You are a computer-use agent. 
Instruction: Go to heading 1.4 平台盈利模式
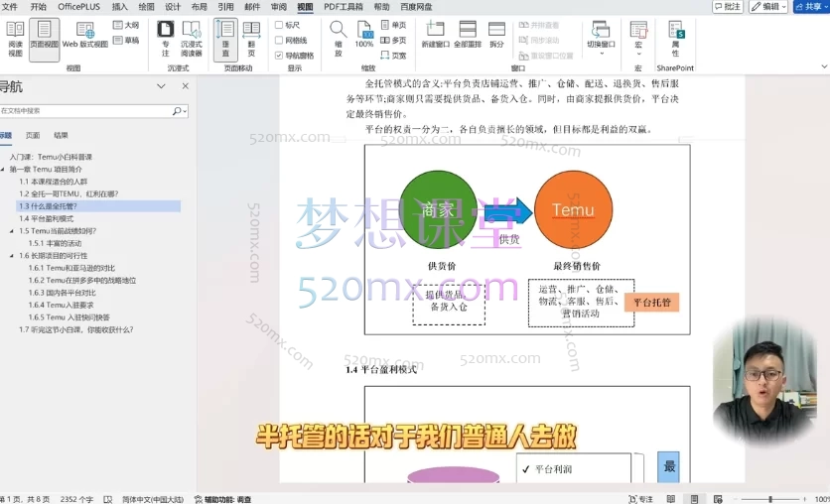[46, 219]
